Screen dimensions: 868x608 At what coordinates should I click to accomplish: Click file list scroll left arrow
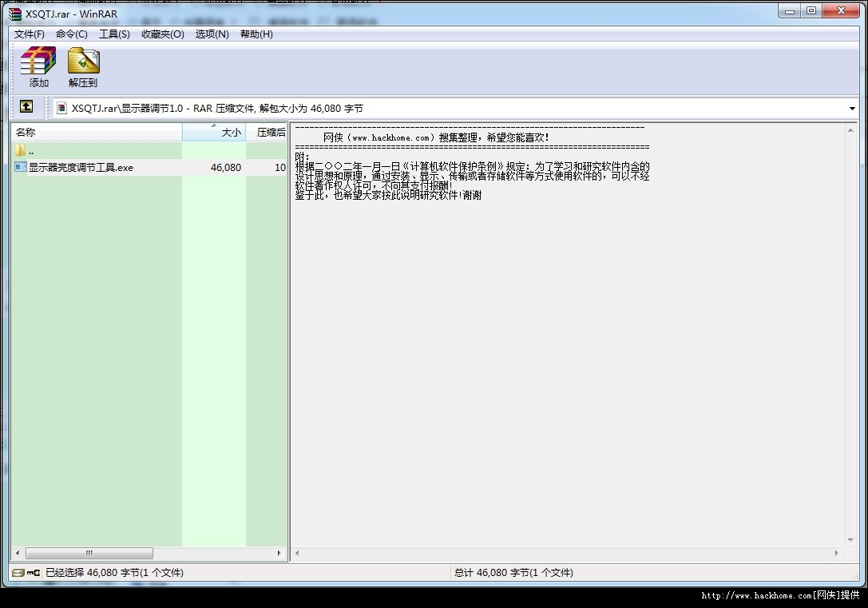click(x=18, y=553)
